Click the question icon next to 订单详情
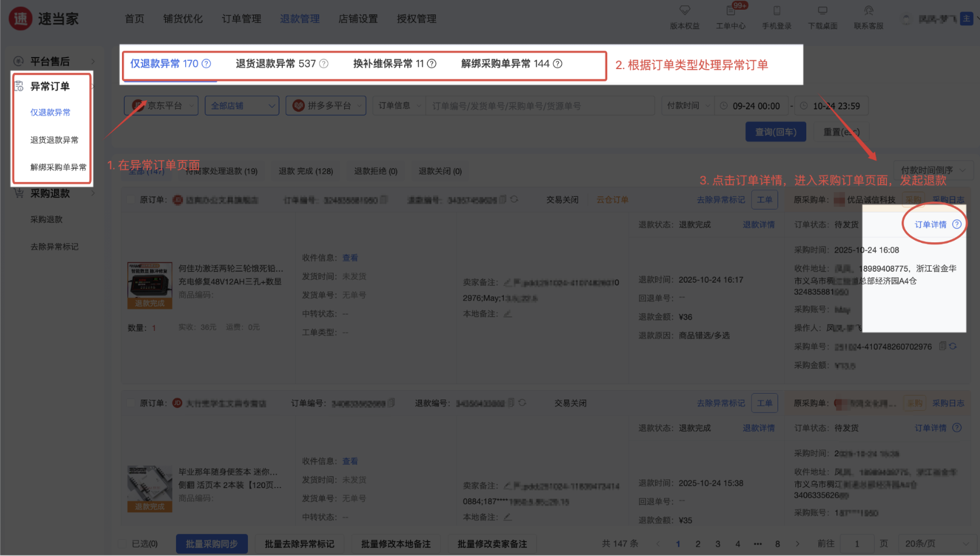980x556 pixels. tap(957, 224)
